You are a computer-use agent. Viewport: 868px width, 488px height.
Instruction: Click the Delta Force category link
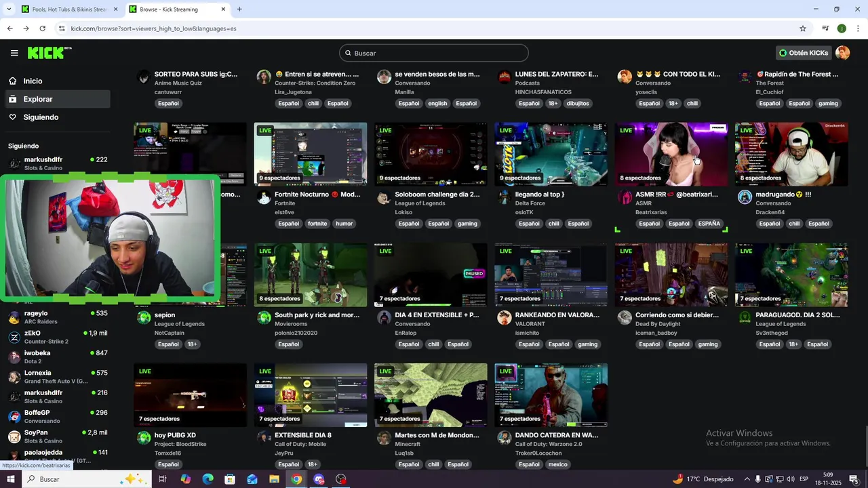[x=530, y=203]
